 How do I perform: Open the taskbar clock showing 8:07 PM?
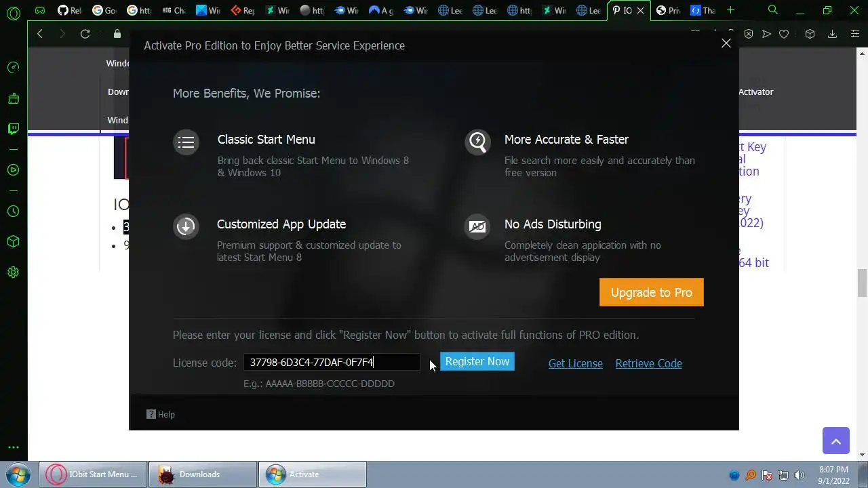[833, 475]
